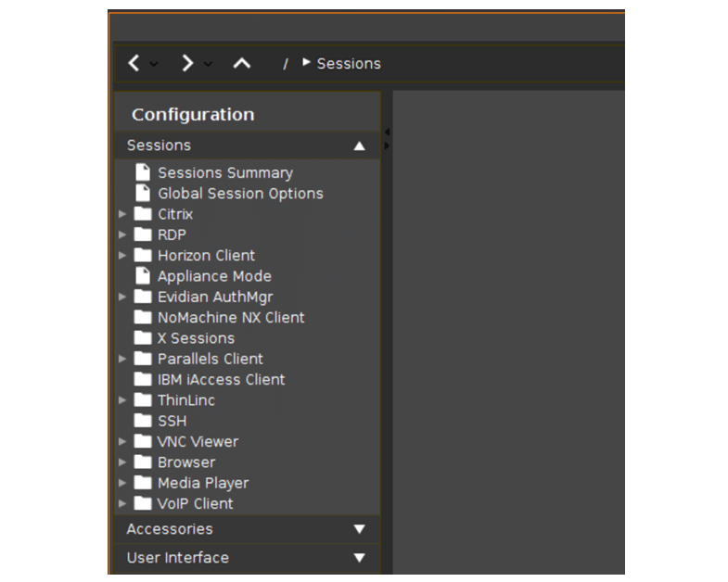Screen dimensions: 728x582
Task: Click the Sessions Summary page icon
Action: 143,172
